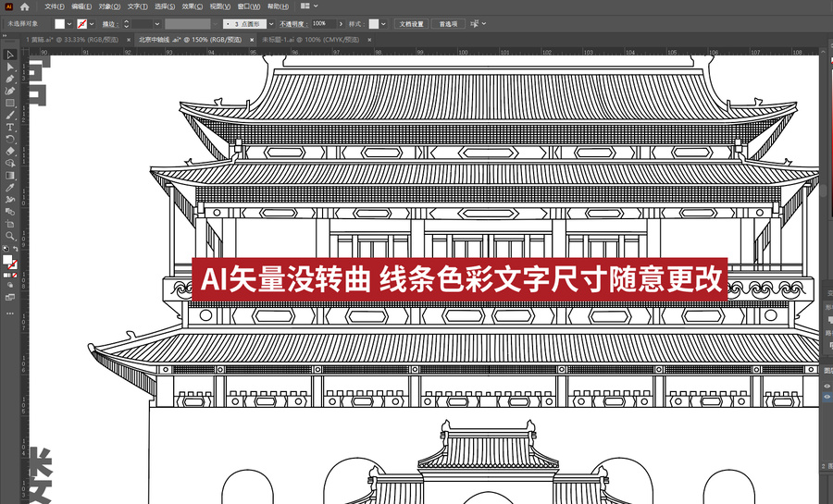Set the toolbox color mode to None

(x=14, y=276)
